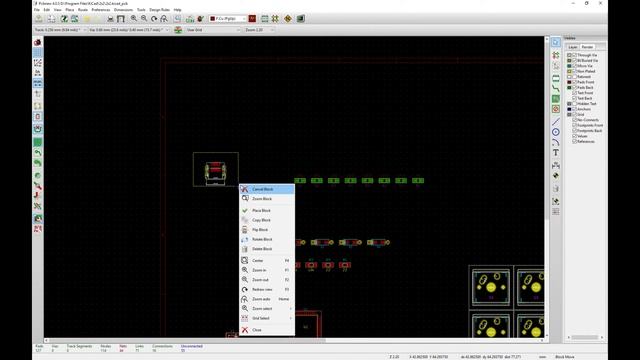This screenshot has width=640, height=360.
Task: Click the Zoom auto fit toolbar icon
Action: [164, 19]
